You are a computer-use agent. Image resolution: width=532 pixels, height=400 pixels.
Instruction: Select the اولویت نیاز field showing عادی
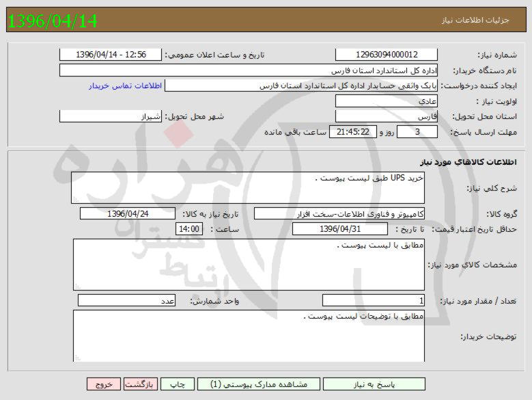click(387, 101)
